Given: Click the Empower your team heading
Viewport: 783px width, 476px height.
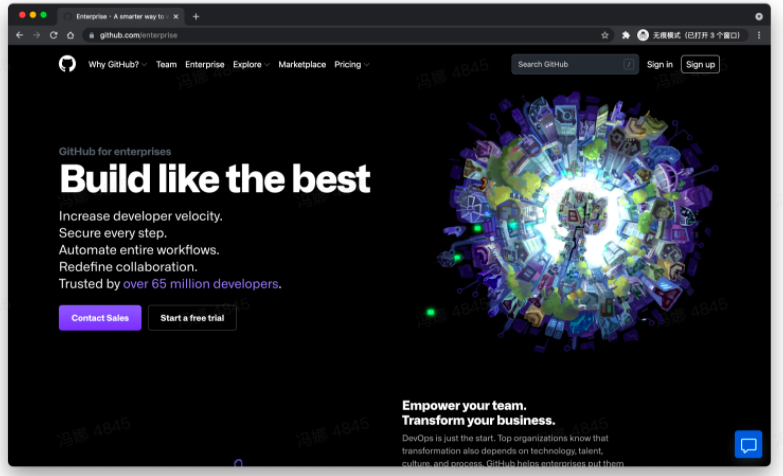Looking at the screenshot, I should [464, 405].
